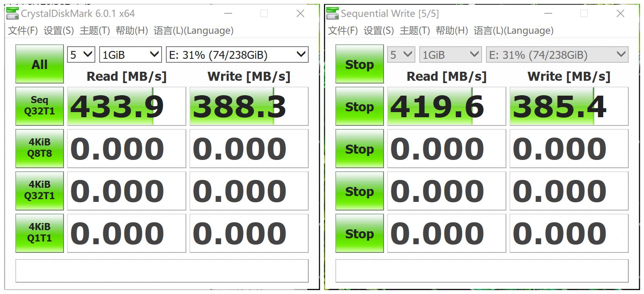This screenshot has height=294, width=644.
Task: Open 主题(T) menu in CrystalDiskMark 6.0.1 window
Action: pos(95,31)
